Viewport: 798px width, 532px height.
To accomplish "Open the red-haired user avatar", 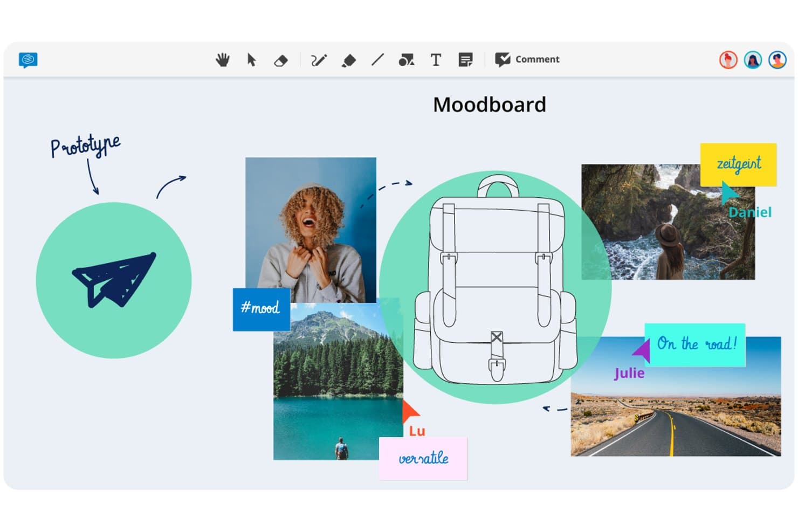I will click(728, 60).
